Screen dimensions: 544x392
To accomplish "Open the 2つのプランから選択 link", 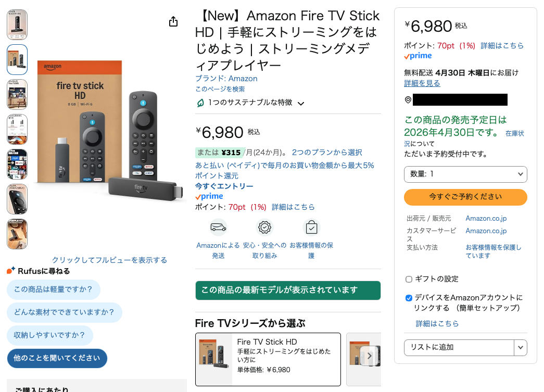I will [x=327, y=153].
